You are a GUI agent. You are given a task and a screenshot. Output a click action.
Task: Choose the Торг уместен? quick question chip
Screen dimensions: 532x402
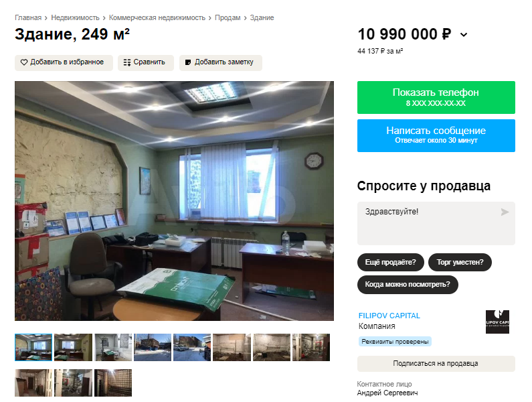click(460, 263)
